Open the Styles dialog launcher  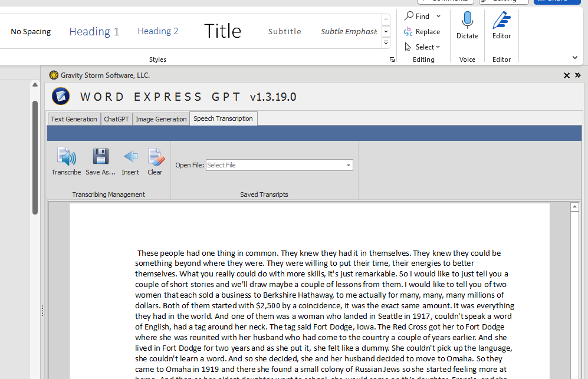pos(392,60)
